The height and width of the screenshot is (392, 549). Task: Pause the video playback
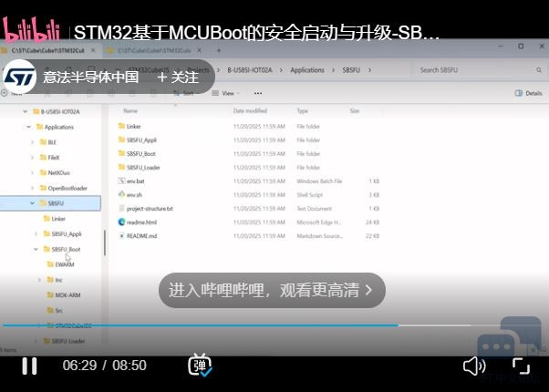pos(29,366)
